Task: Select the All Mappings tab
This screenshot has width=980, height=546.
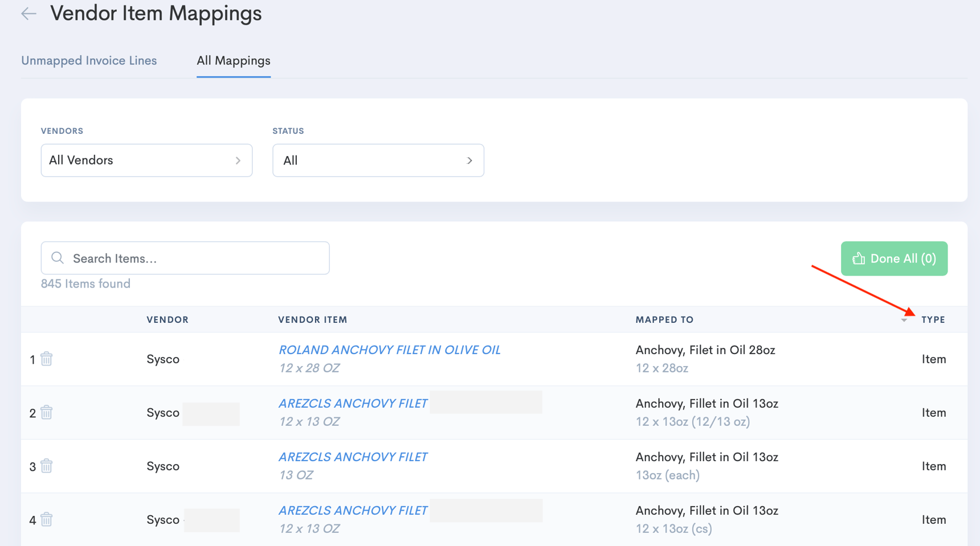Action: click(233, 61)
